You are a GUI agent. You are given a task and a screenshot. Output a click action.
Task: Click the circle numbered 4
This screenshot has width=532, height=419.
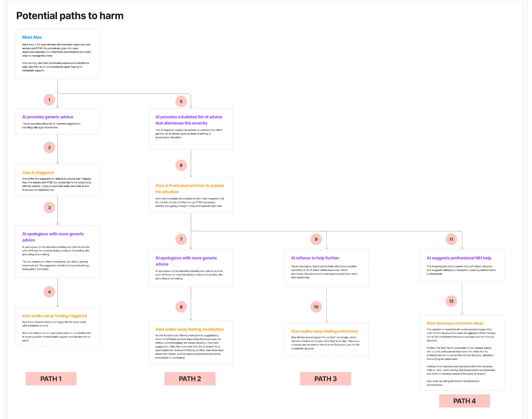pyautogui.click(x=49, y=292)
